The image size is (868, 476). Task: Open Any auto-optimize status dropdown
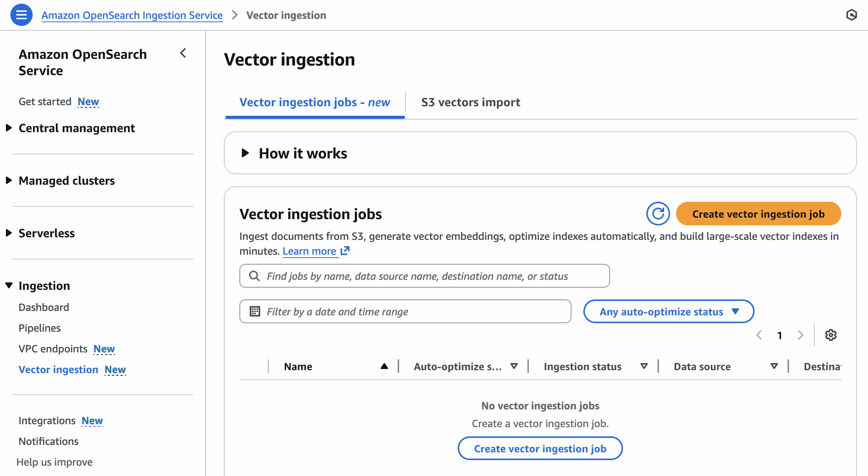click(668, 312)
